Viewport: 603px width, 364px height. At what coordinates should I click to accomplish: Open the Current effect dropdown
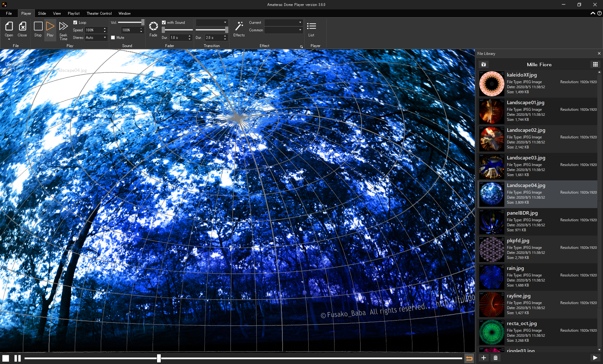coord(284,23)
